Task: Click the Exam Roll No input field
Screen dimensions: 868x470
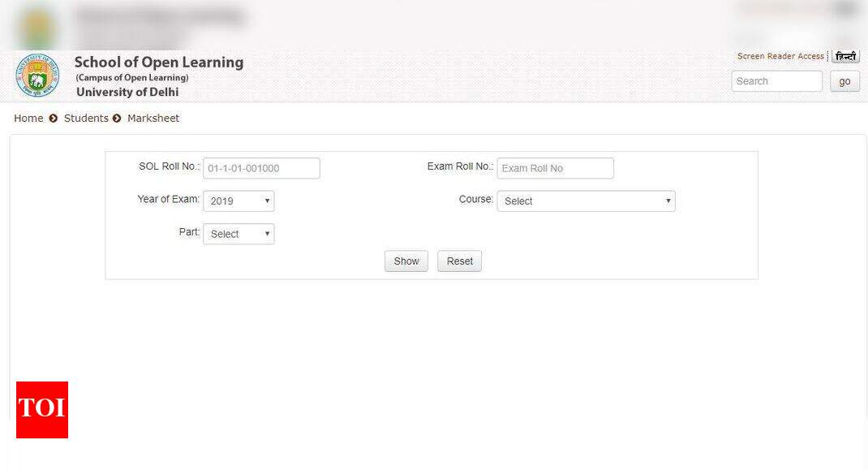Action: tap(555, 168)
